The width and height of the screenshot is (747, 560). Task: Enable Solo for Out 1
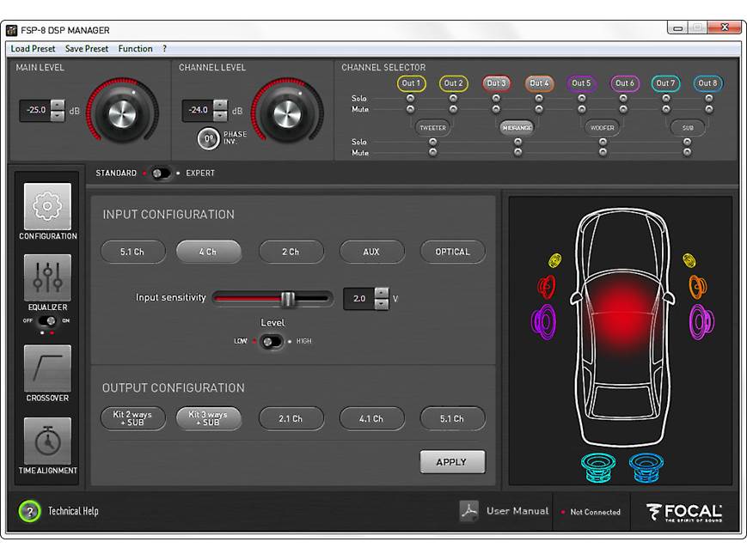[x=410, y=98]
